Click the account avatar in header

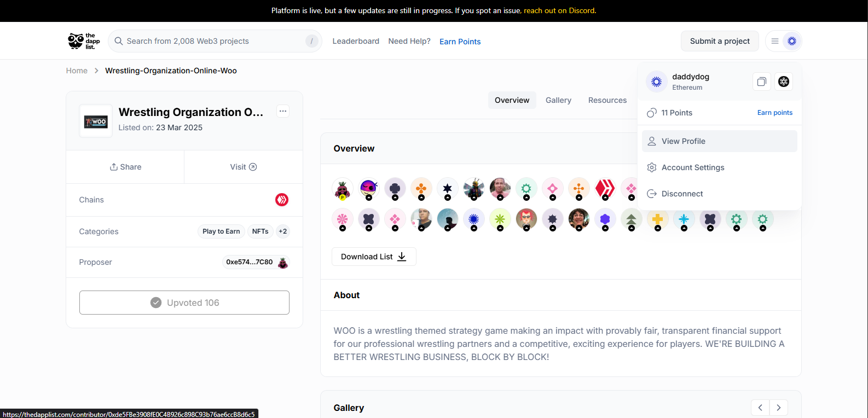pyautogui.click(x=792, y=41)
